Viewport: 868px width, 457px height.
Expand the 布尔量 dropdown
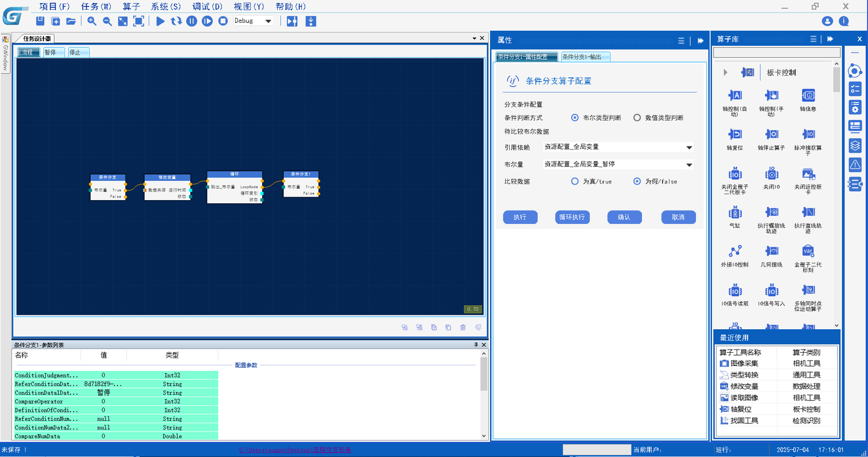689,164
